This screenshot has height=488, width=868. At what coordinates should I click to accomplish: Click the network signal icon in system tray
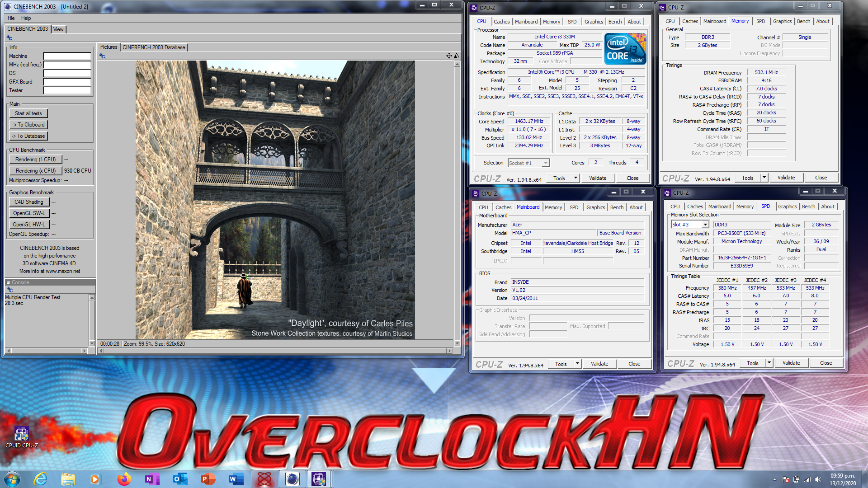807,479
